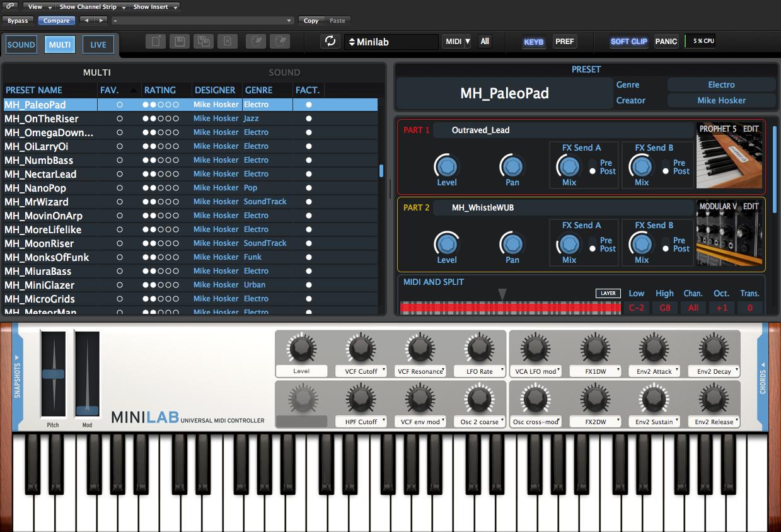Image resolution: width=781 pixels, height=532 pixels.
Task: Expand the CHORDS side panel
Action: pyautogui.click(x=763, y=377)
